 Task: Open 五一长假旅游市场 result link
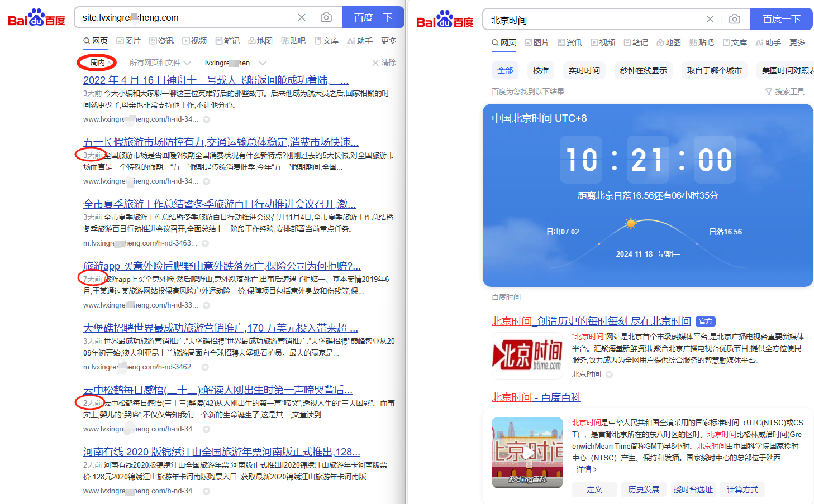[x=221, y=142]
